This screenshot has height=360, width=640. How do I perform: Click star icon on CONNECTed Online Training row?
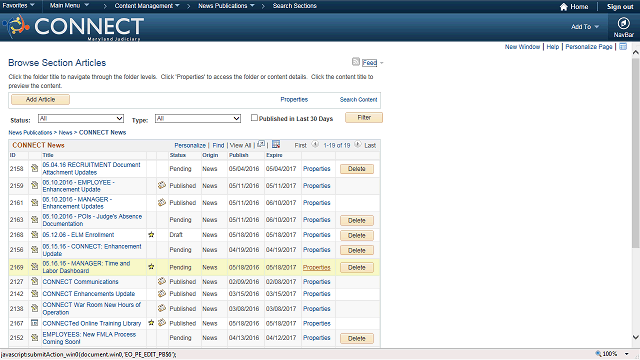point(151,323)
